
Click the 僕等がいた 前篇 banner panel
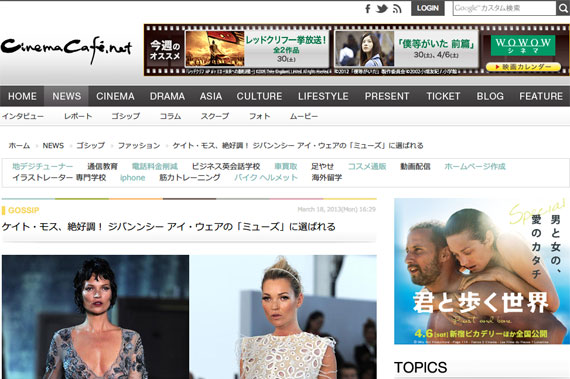[x=406, y=49]
